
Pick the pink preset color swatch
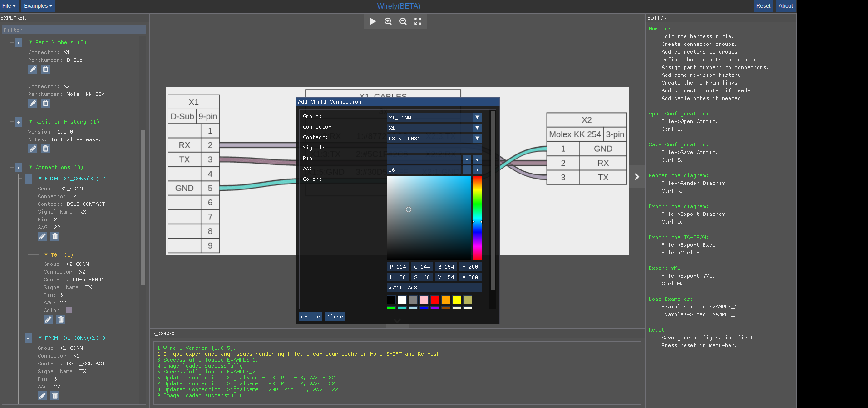[424, 300]
